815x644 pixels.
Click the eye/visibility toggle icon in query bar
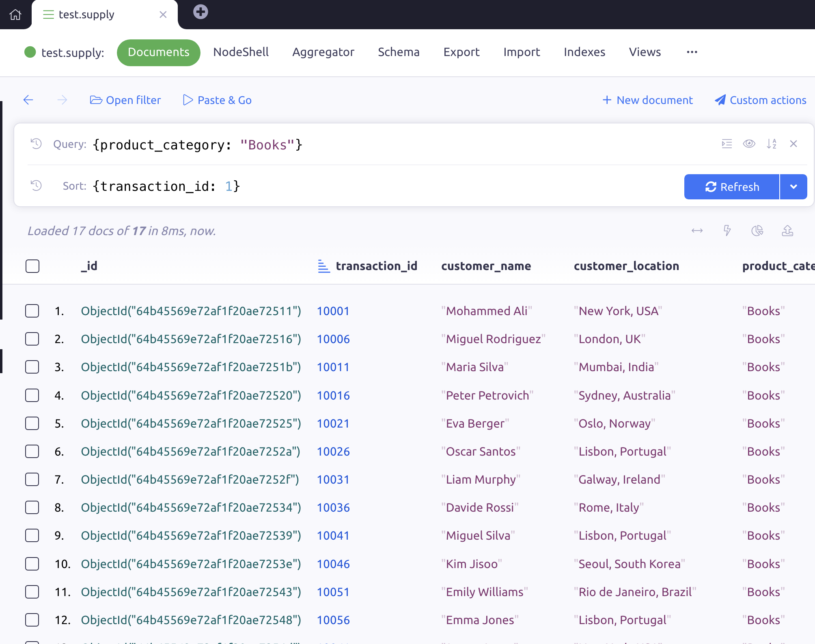(750, 144)
